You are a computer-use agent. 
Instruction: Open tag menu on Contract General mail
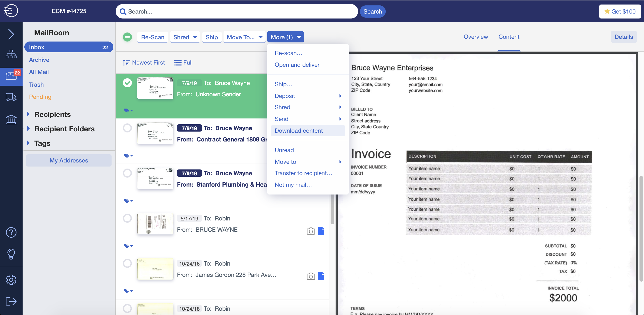tap(128, 156)
